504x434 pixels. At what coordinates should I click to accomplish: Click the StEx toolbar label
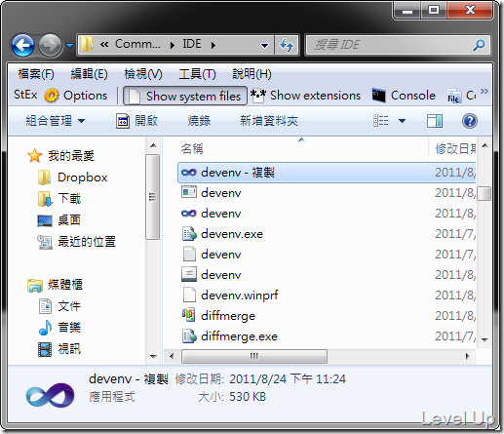(25, 95)
